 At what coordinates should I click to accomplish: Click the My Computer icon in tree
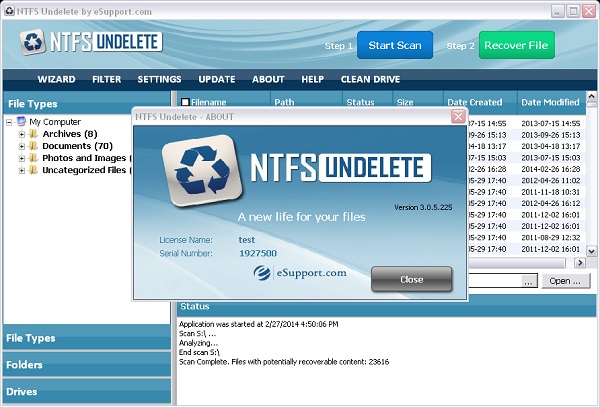click(x=21, y=122)
